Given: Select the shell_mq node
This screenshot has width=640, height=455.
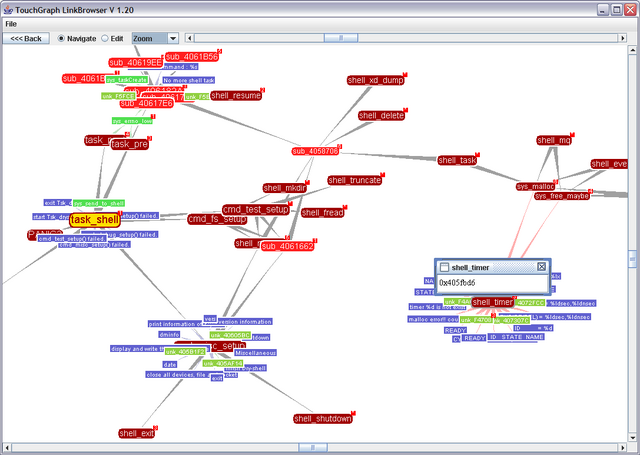Looking at the screenshot, I should point(554,140).
